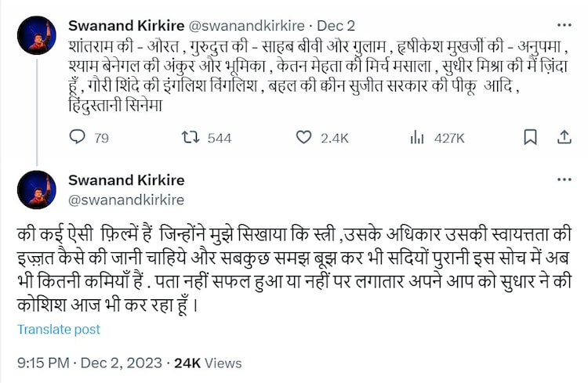Click the 9:15 PM · Dec 2, 2023 timestamp
Image resolution: width=588 pixels, height=383 pixels.
tap(89, 363)
